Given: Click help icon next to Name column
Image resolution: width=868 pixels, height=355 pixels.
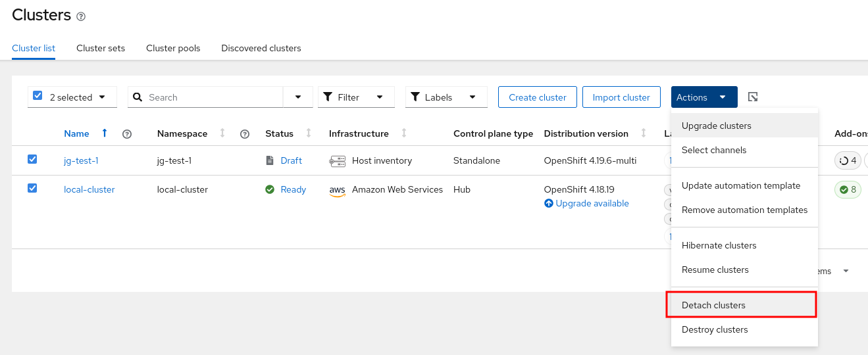Looking at the screenshot, I should pyautogui.click(x=128, y=134).
